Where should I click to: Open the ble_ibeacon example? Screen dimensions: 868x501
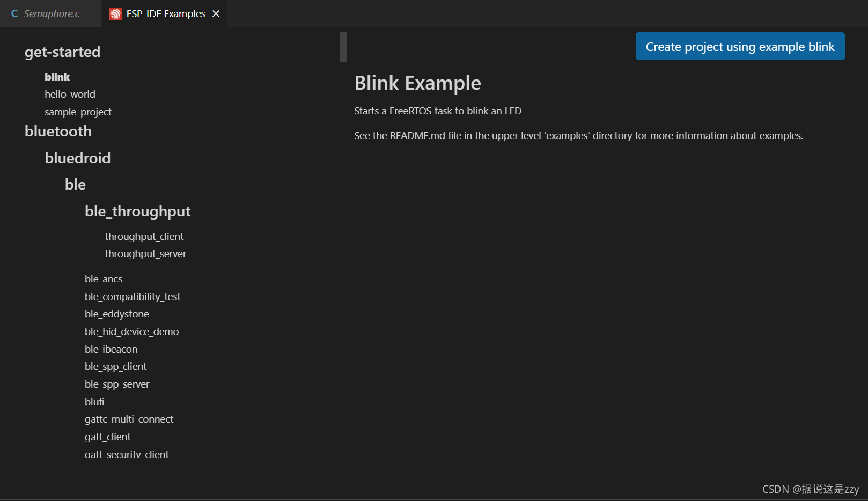pyautogui.click(x=111, y=349)
